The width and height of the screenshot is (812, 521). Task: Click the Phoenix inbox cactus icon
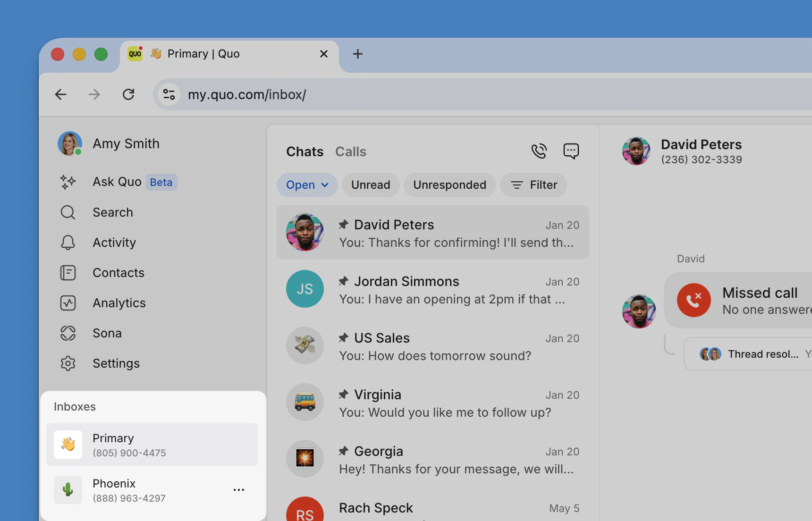68,490
